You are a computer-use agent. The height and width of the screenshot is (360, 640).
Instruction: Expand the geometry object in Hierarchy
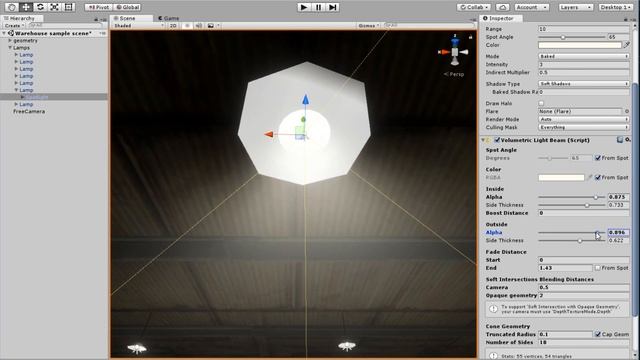point(10,40)
